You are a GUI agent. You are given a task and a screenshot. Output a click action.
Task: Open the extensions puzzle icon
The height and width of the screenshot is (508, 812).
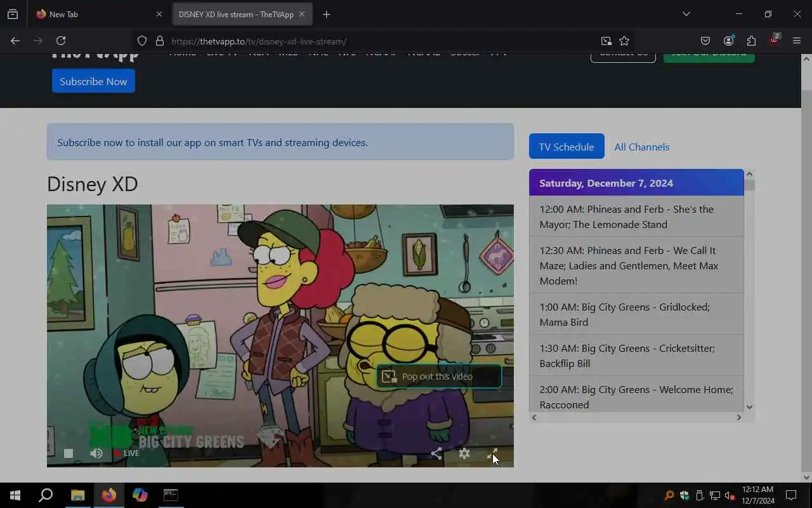pos(751,41)
